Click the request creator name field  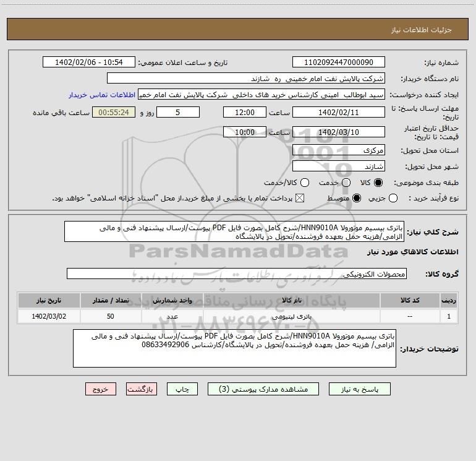click(261, 95)
